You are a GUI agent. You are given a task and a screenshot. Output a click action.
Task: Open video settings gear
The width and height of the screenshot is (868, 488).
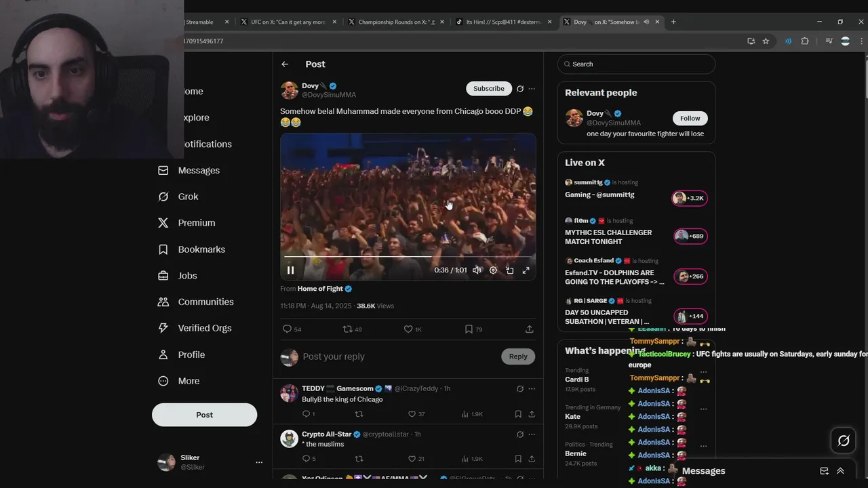point(493,270)
